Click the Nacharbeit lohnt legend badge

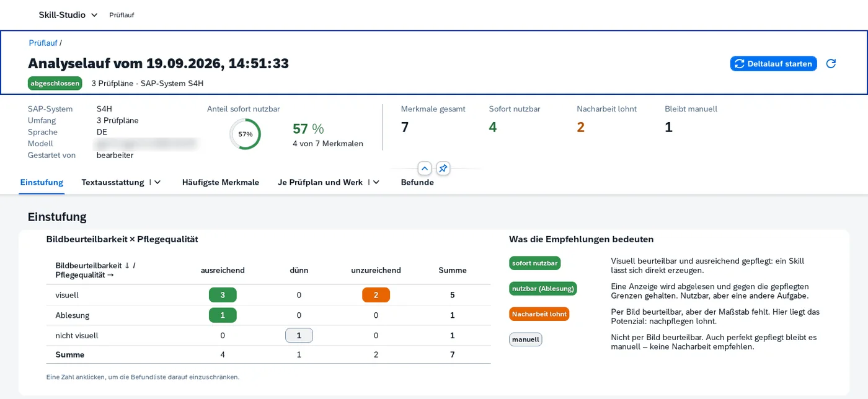coord(539,314)
